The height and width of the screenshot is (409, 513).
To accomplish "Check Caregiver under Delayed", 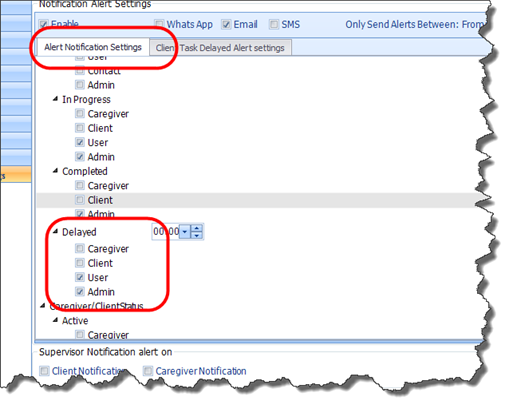I will (80, 248).
